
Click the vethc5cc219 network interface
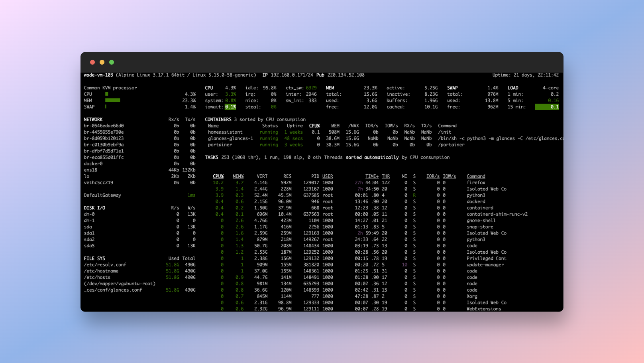(x=98, y=183)
